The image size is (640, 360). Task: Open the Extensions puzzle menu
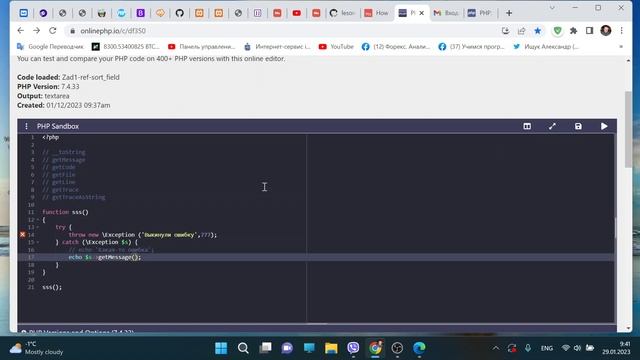pos(573,31)
